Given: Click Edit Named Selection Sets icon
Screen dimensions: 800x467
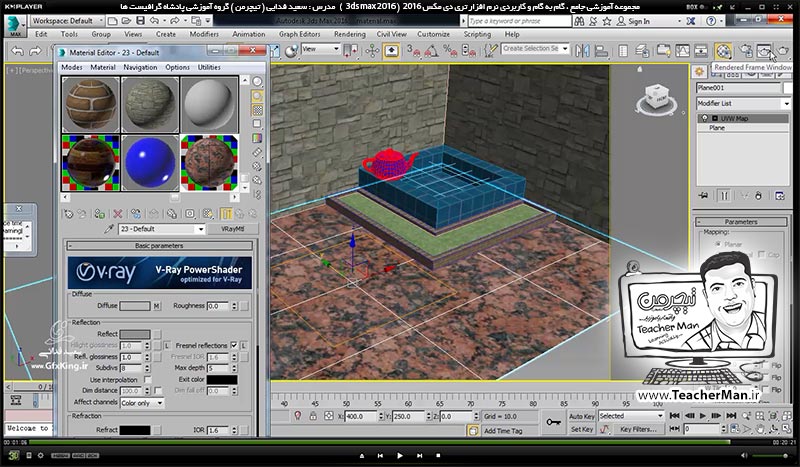Looking at the screenshot, I should point(490,51).
